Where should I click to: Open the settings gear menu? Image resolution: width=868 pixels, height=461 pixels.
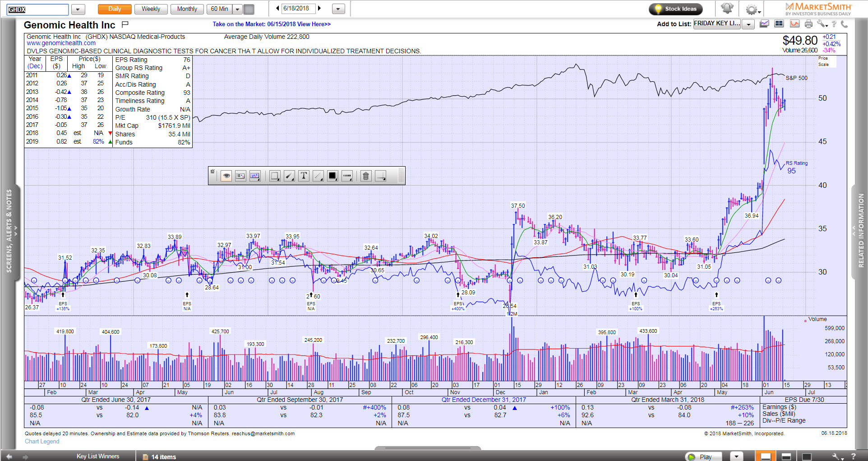click(x=752, y=9)
